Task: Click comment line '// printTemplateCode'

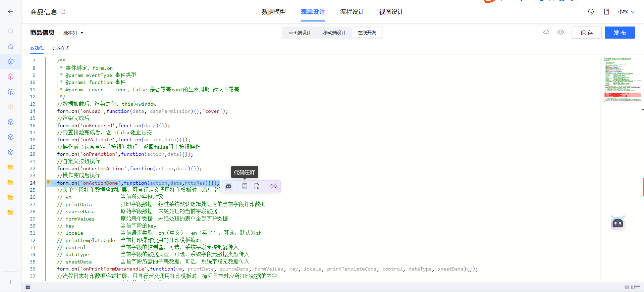Action: [x=129, y=240]
